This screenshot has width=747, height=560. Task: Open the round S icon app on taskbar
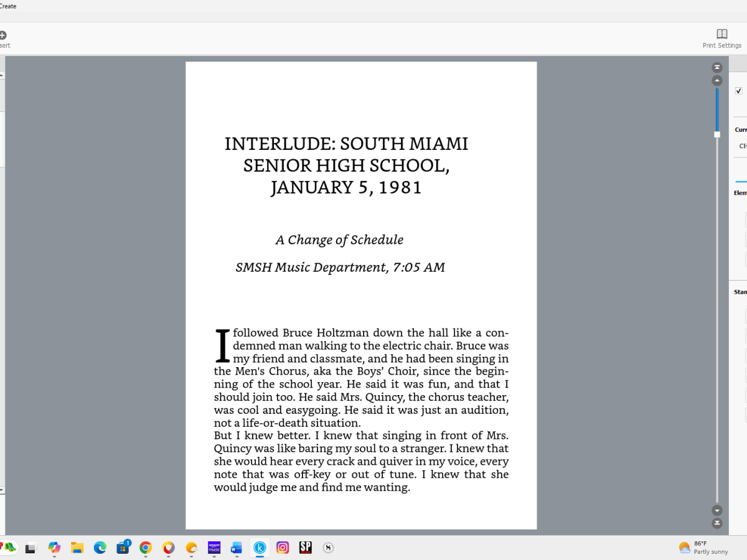[x=328, y=548]
